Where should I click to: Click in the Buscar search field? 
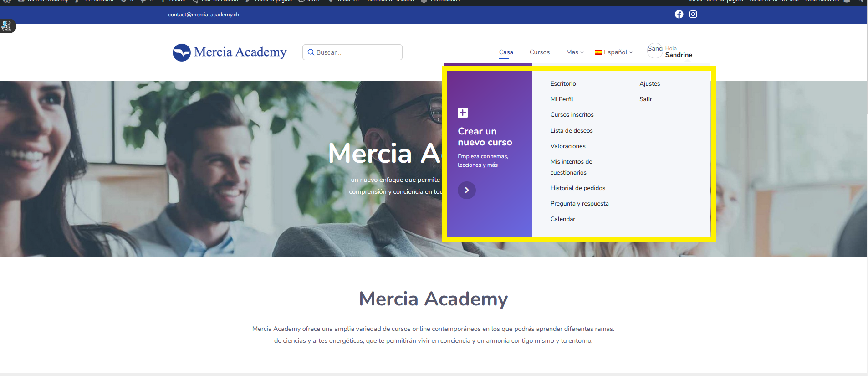pos(352,52)
